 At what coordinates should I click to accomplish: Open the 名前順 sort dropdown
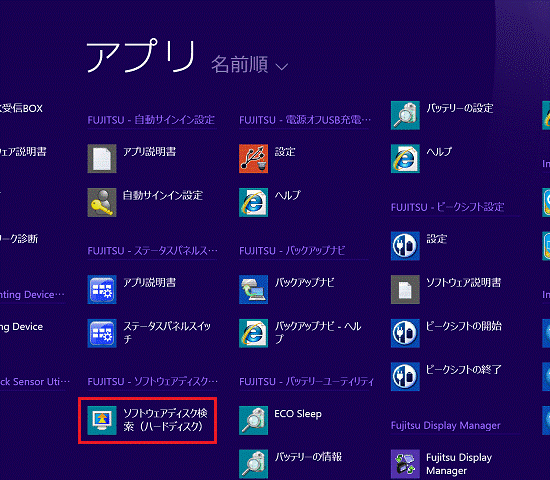tap(249, 65)
